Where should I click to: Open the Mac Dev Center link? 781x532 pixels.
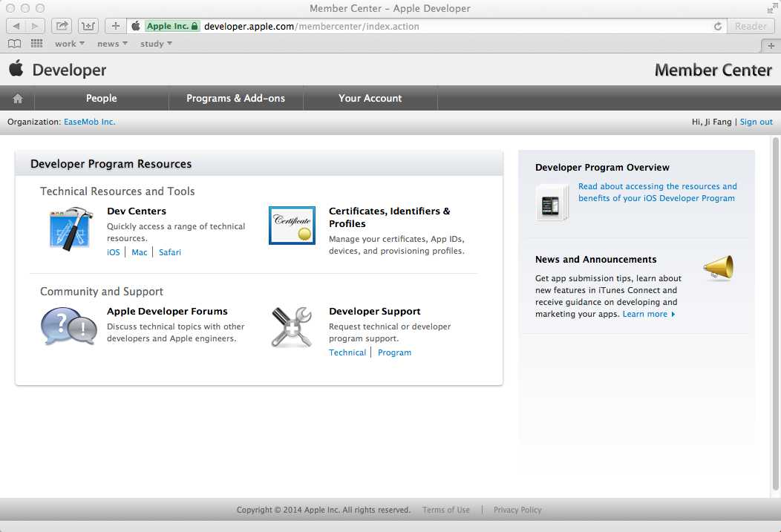[140, 252]
